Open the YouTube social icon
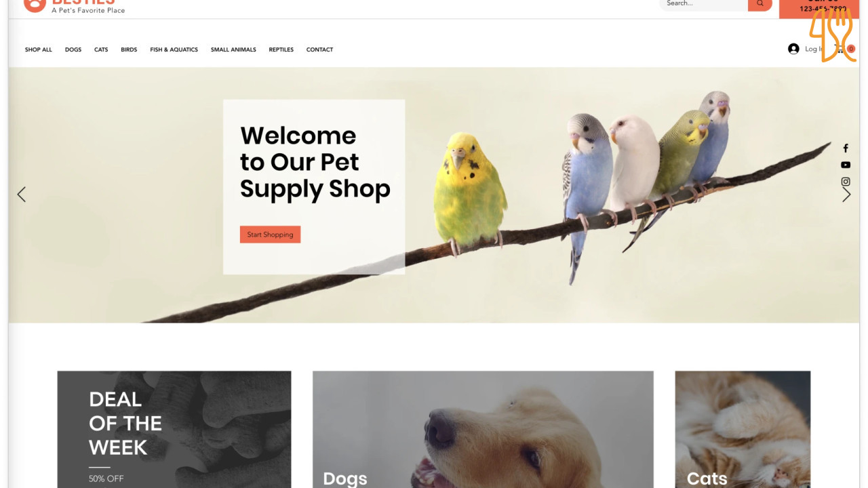 [846, 165]
